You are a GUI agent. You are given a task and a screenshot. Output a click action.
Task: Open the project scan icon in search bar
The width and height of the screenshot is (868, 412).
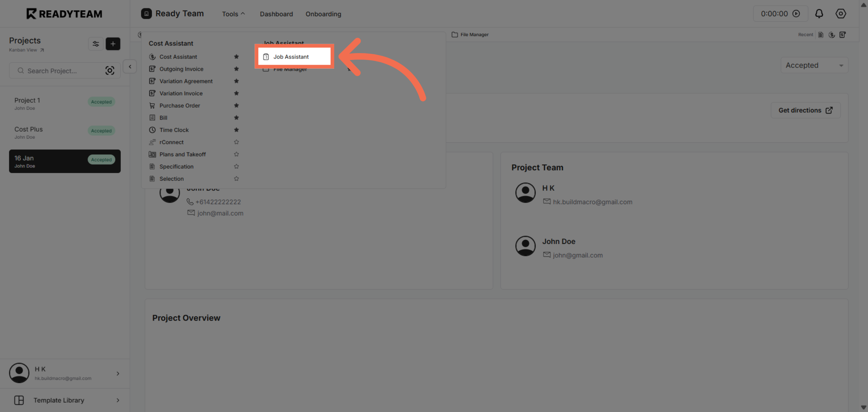pyautogui.click(x=110, y=70)
